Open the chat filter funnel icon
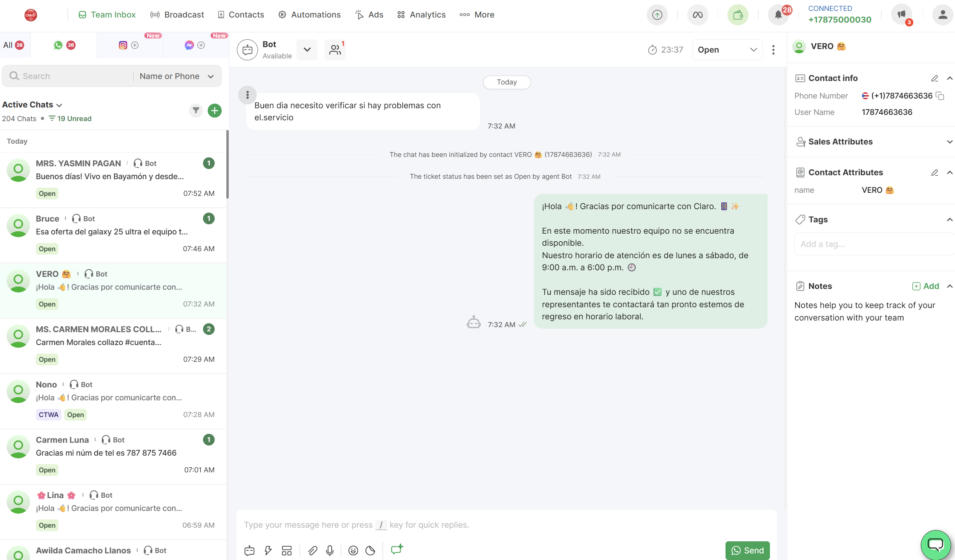 (x=196, y=111)
